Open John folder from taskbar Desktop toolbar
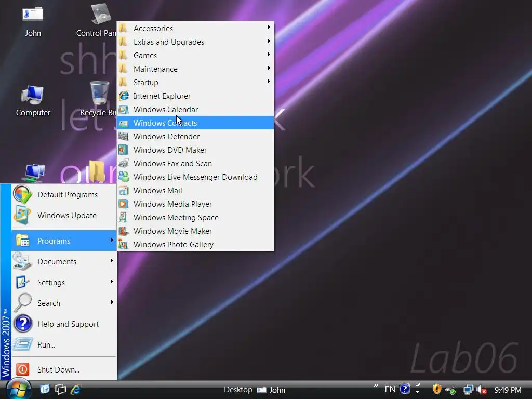Image resolution: width=532 pixels, height=399 pixels. coord(271,390)
